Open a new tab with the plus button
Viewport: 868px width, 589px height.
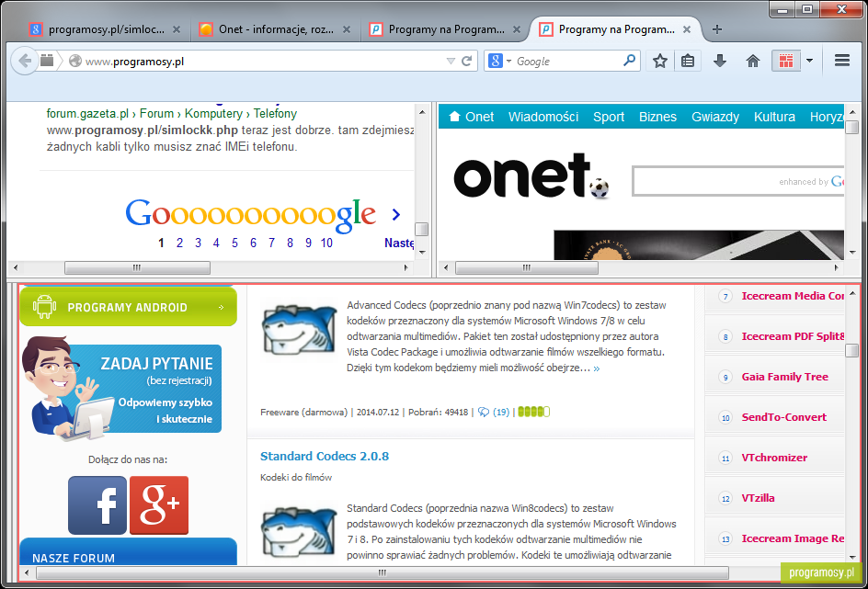tap(717, 29)
